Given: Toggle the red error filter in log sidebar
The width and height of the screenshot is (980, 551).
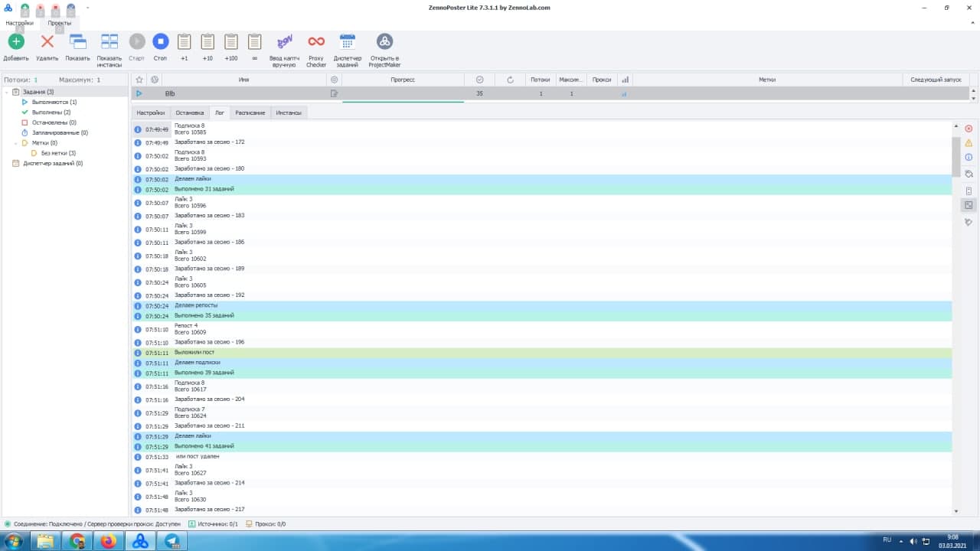Looking at the screenshot, I should point(969,129).
